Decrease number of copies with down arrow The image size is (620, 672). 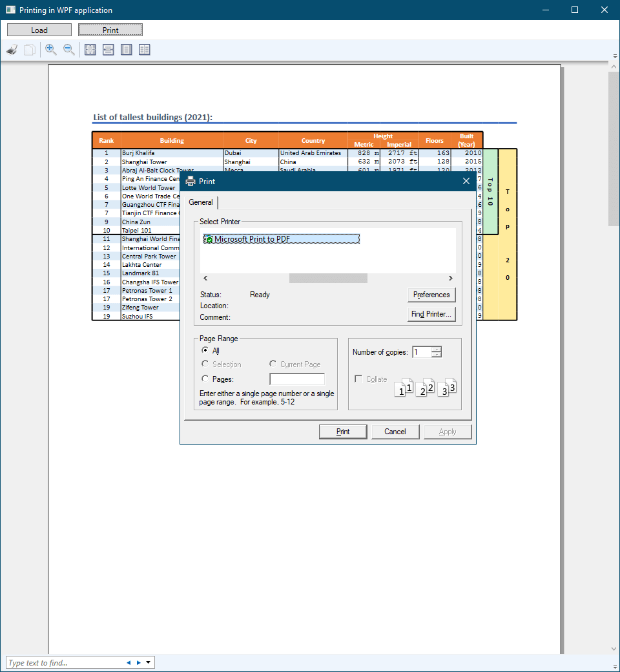(437, 355)
